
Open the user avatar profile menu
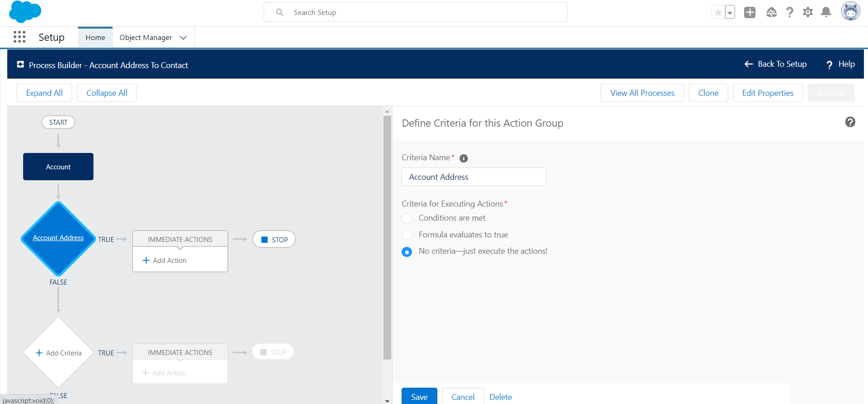[850, 11]
